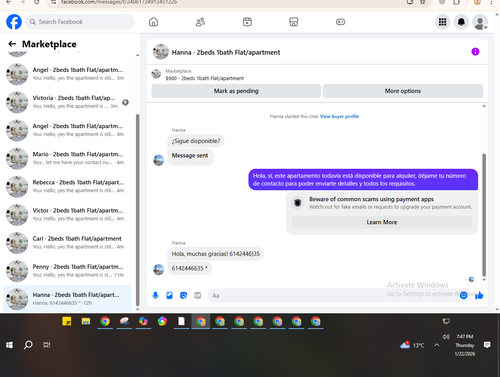The image size is (500, 377).
Task: Open conversation information purple icon
Action: pos(475,52)
